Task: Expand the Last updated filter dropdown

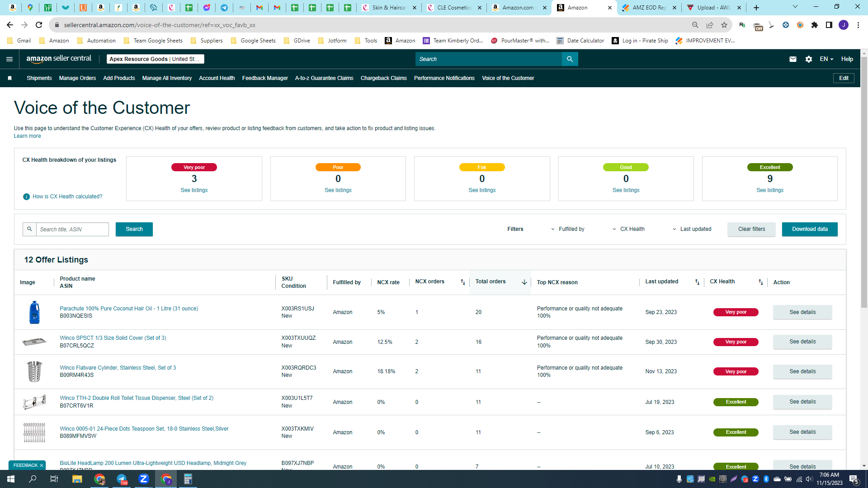Action: point(692,229)
